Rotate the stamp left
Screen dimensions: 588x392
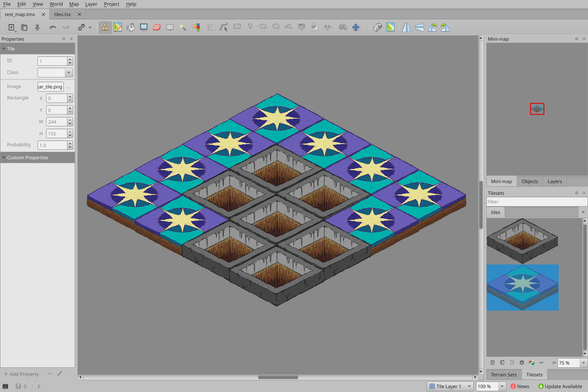432,27
